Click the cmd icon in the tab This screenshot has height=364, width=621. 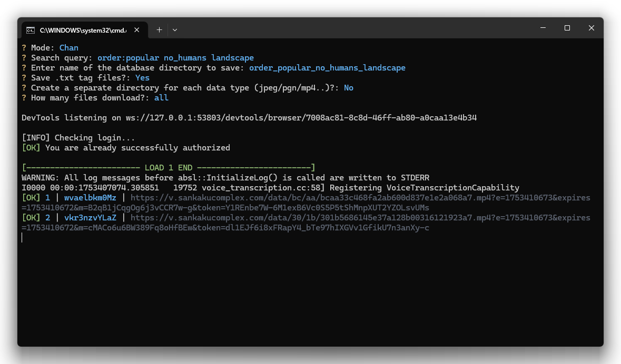(x=31, y=30)
